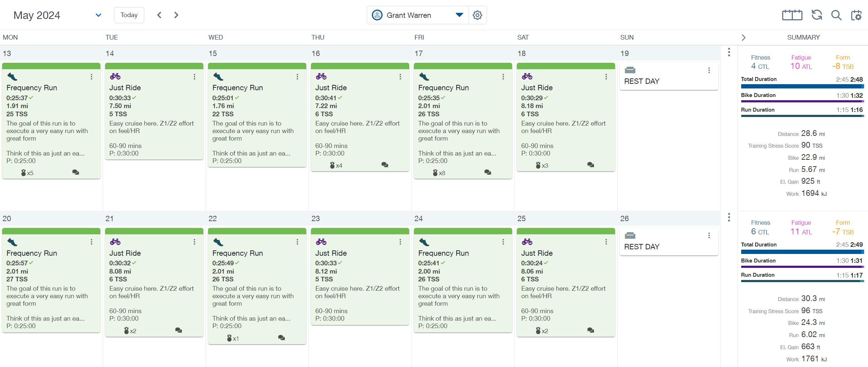Open options menu for May 14 Just Ride
The width and height of the screenshot is (868, 367).
194,77
